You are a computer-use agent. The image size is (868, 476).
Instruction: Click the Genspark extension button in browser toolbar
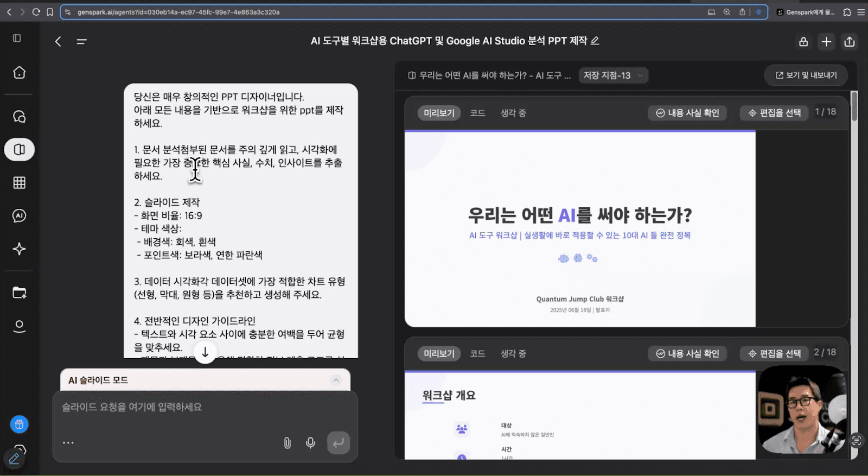[x=805, y=12]
